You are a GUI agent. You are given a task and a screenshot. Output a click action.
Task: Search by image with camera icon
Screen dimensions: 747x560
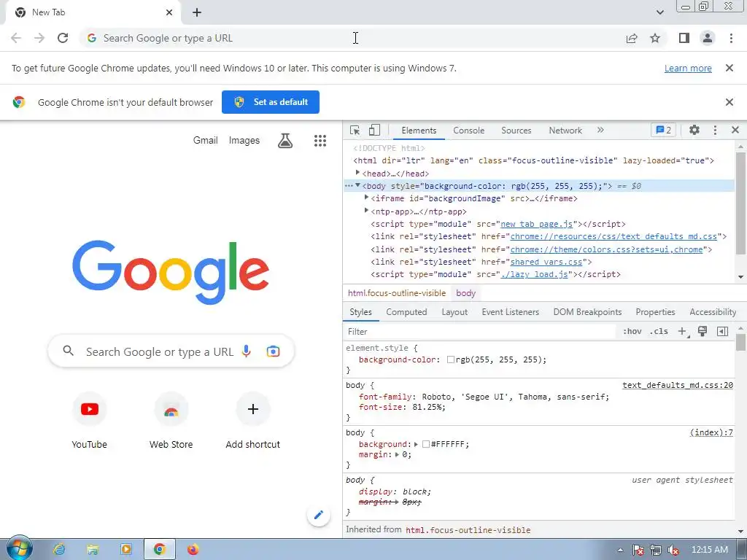(x=273, y=351)
